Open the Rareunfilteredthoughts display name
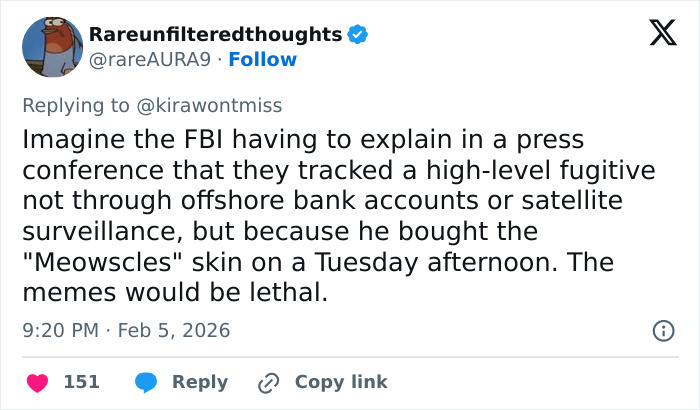The height and width of the screenshot is (410, 700). coord(216,34)
